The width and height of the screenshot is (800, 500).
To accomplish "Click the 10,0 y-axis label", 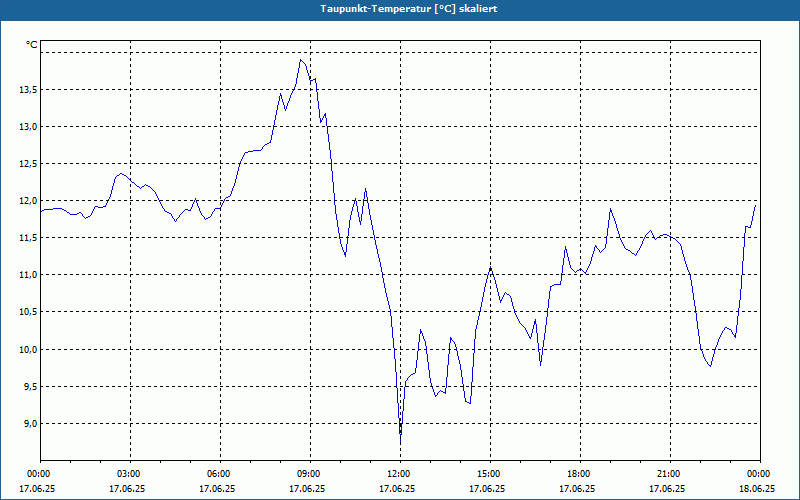I will click(28, 349).
